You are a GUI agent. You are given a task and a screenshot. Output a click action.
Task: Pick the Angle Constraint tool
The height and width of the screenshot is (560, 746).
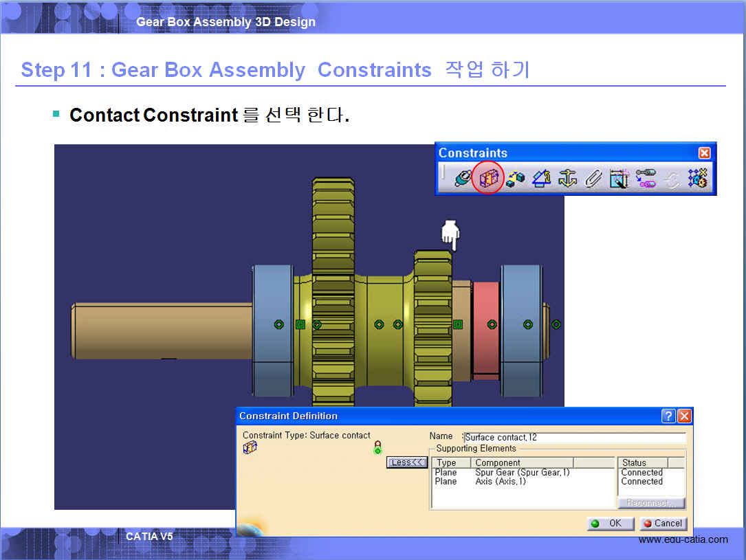coord(541,179)
